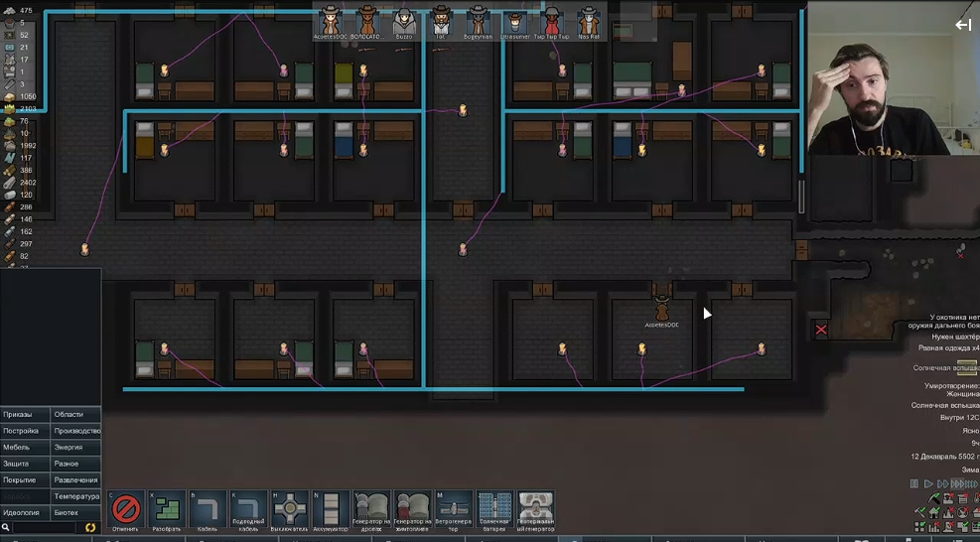Set game to normal speed (single arrow)
Image resolution: width=980 pixels, height=542 pixels.
tap(928, 483)
